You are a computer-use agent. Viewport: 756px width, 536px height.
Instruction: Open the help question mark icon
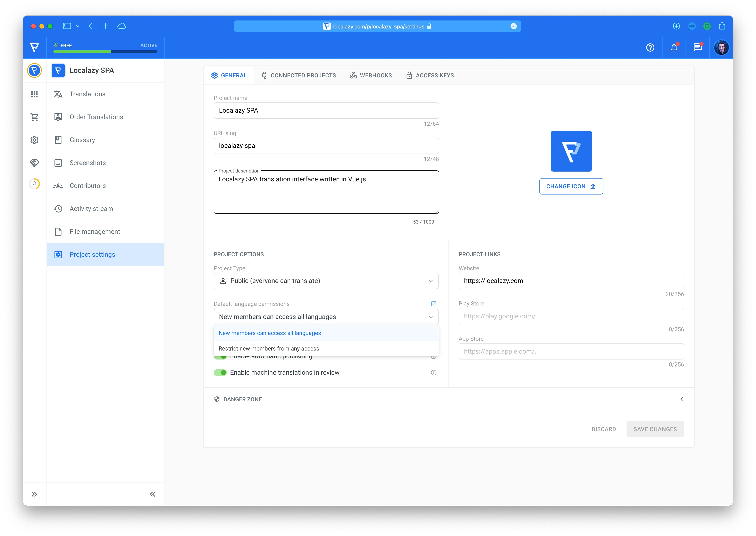click(x=650, y=47)
